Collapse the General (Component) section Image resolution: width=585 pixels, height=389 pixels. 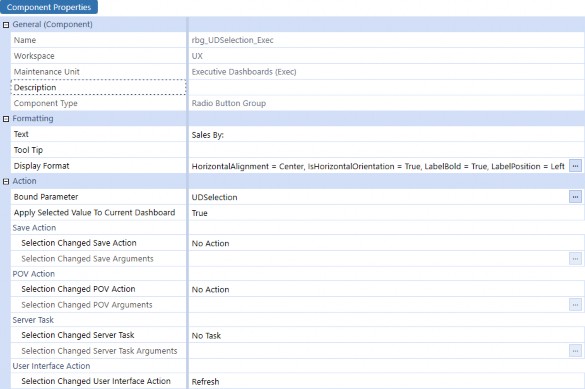click(x=6, y=25)
